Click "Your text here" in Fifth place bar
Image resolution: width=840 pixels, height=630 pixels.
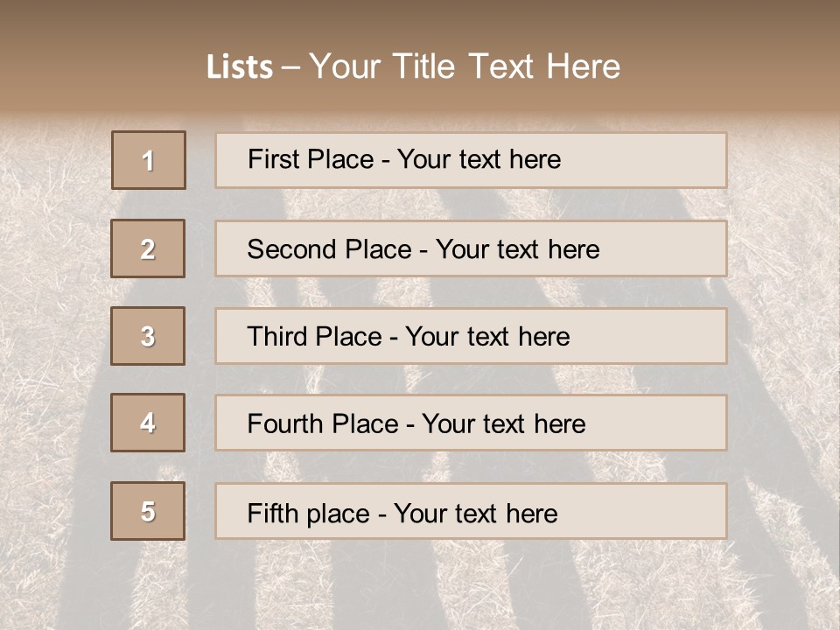click(x=475, y=513)
